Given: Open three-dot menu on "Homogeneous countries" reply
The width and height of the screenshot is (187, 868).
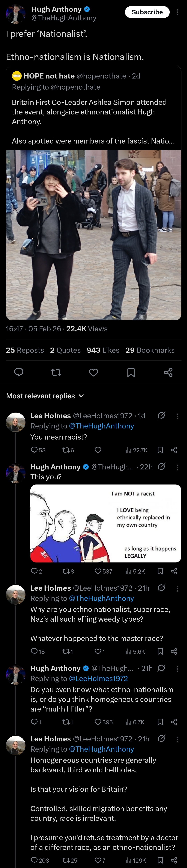Looking at the screenshot, I should click(x=177, y=739).
